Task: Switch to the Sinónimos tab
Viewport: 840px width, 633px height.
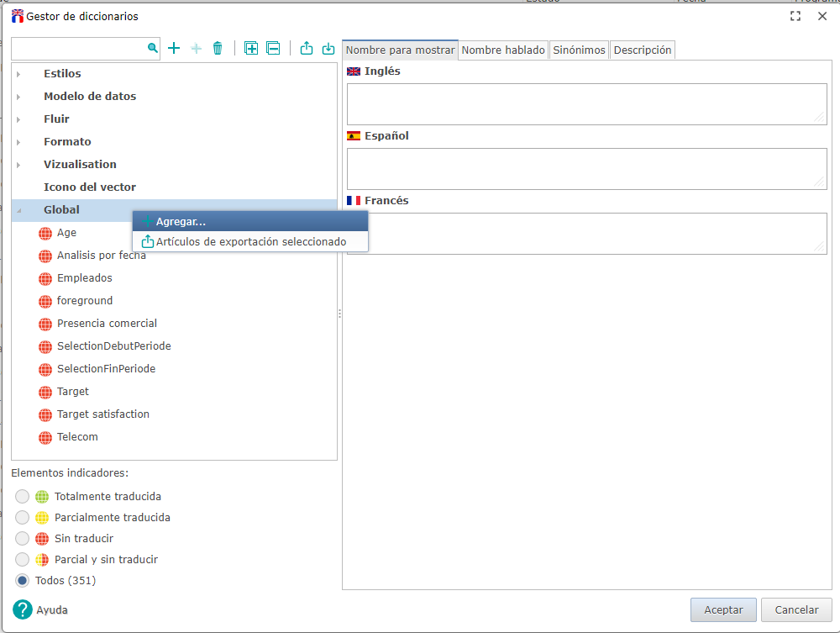Action: point(579,50)
